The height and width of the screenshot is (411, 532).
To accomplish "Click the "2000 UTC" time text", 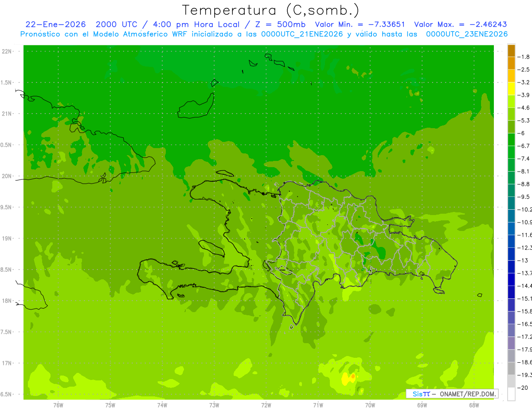I will 117,24.
